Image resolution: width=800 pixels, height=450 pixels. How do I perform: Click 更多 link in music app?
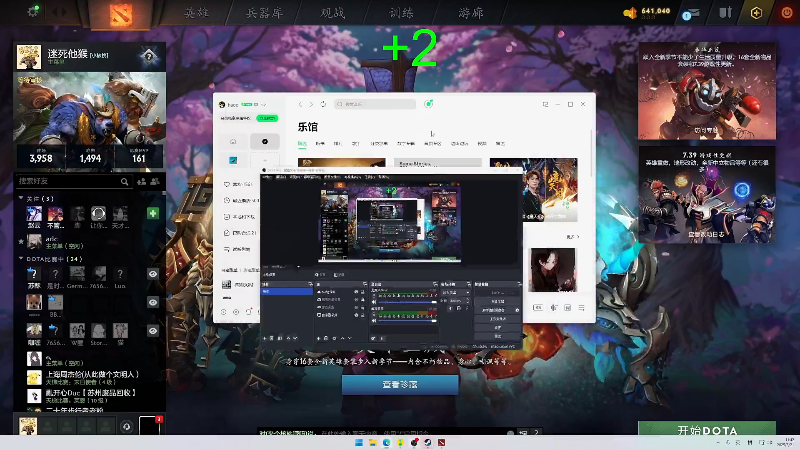pyautogui.click(x=572, y=237)
